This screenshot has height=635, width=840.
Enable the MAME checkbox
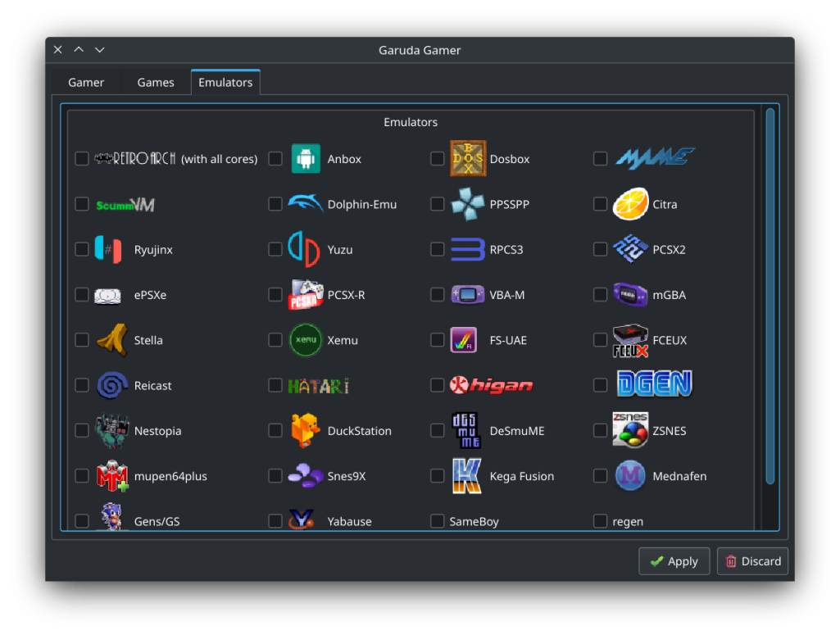[x=600, y=158]
